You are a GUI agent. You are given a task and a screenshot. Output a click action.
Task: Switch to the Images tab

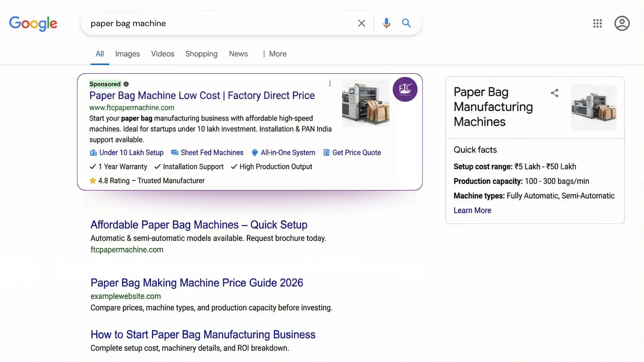click(127, 54)
